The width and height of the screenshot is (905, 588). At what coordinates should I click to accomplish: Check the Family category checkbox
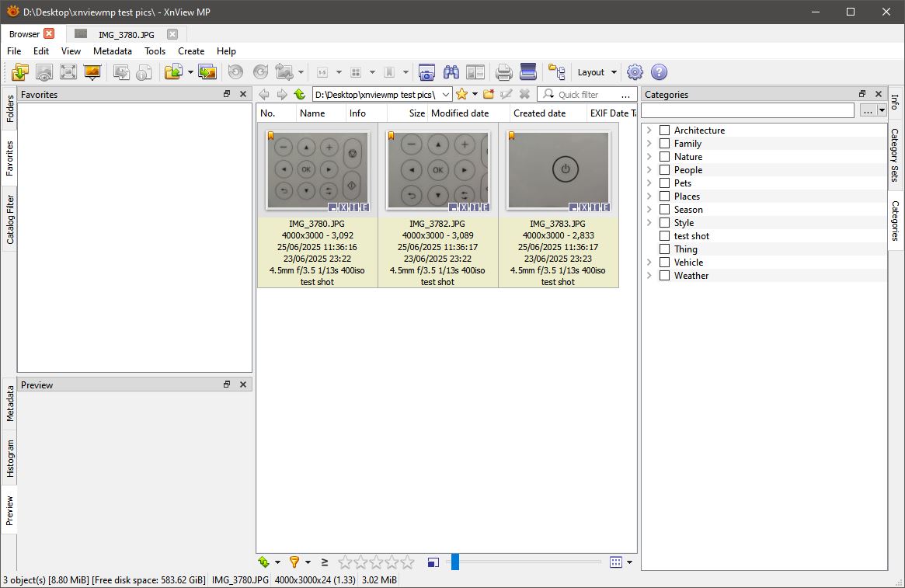664,144
